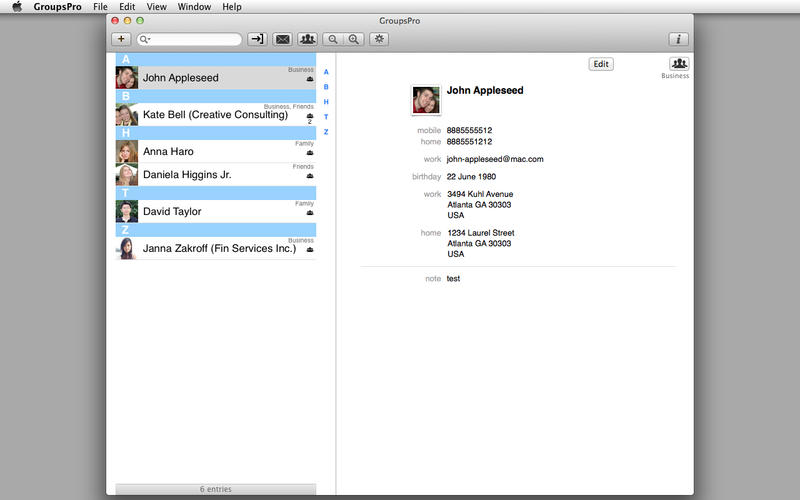This screenshot has width=800, height=500.
Task: Click the phone icon in David Taylor's row
Action: [x=310, y=213]
